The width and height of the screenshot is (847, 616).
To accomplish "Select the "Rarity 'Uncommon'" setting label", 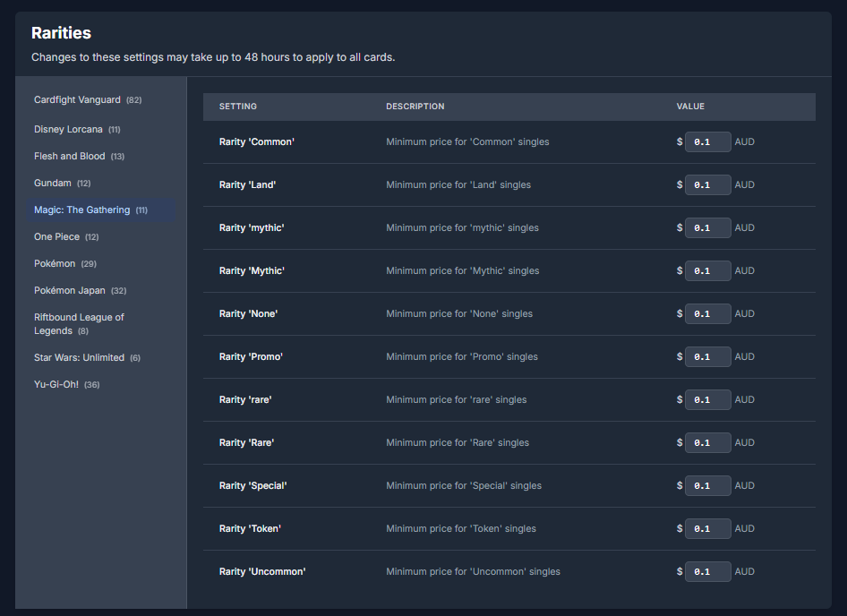I will click(x=262, y=572).
